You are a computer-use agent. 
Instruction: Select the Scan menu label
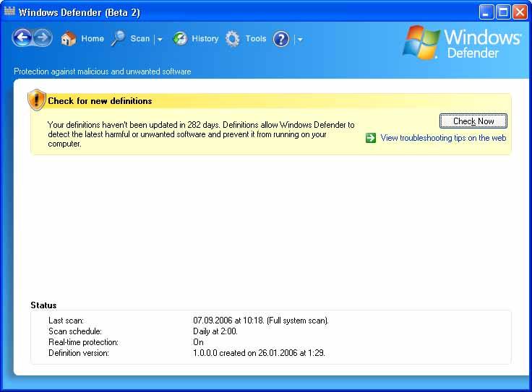point(140,39)
